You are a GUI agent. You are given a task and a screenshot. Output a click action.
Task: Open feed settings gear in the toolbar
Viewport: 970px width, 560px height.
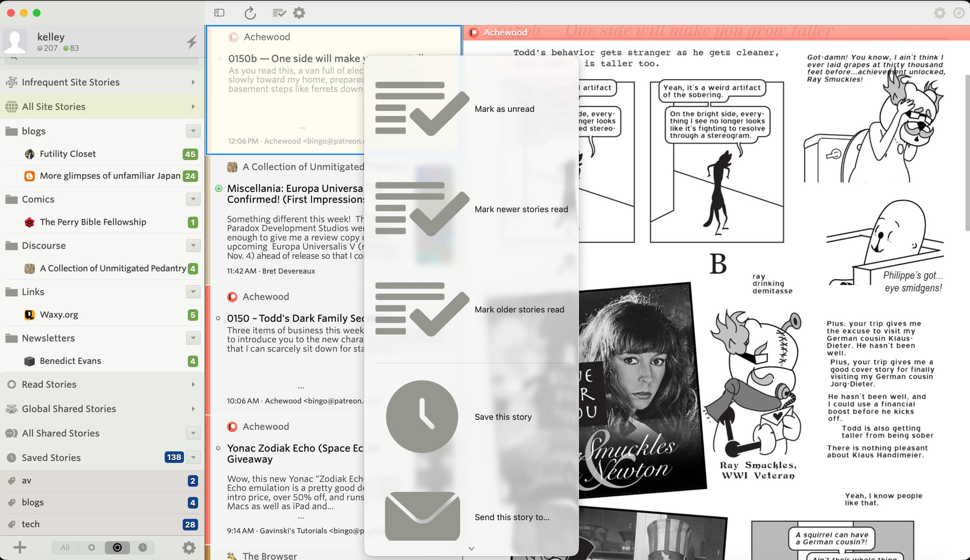299,13
